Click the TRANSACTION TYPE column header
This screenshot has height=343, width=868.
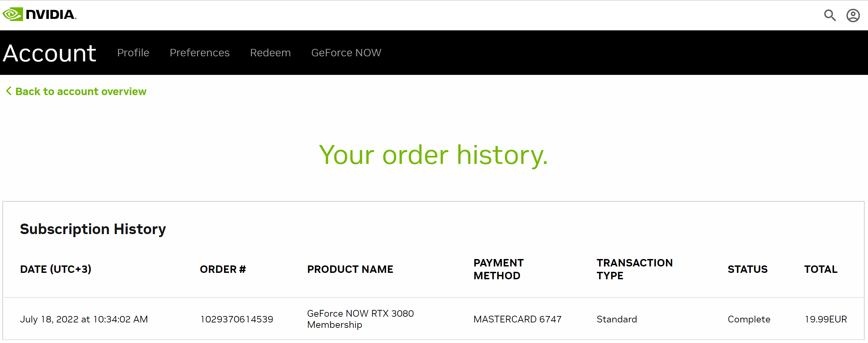635,269
